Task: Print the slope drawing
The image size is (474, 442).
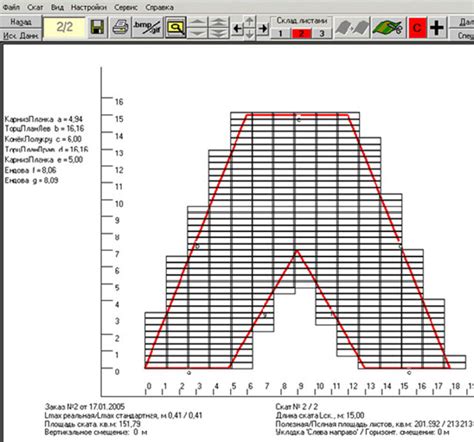Action: pyautogui.click(x=120, y=27)
